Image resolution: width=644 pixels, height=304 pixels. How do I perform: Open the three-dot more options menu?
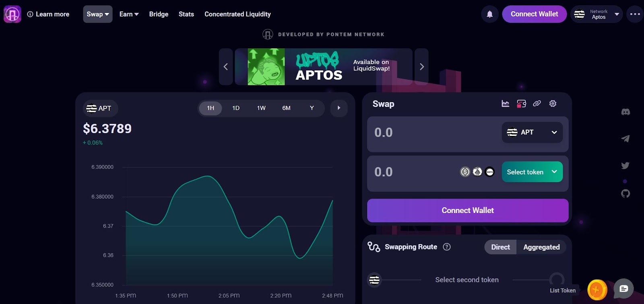635,14
